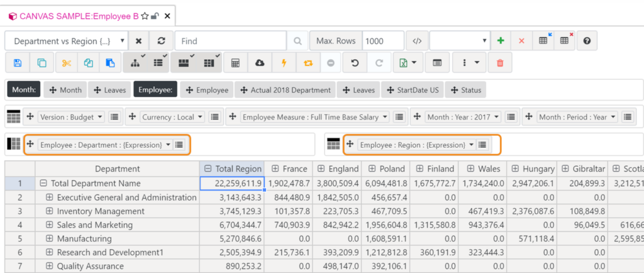The width and height of the screenshot is (644, 273).
Task: Click the calculator icon in the toolbar
Action: pyautogui.click(x=235, y=63)
